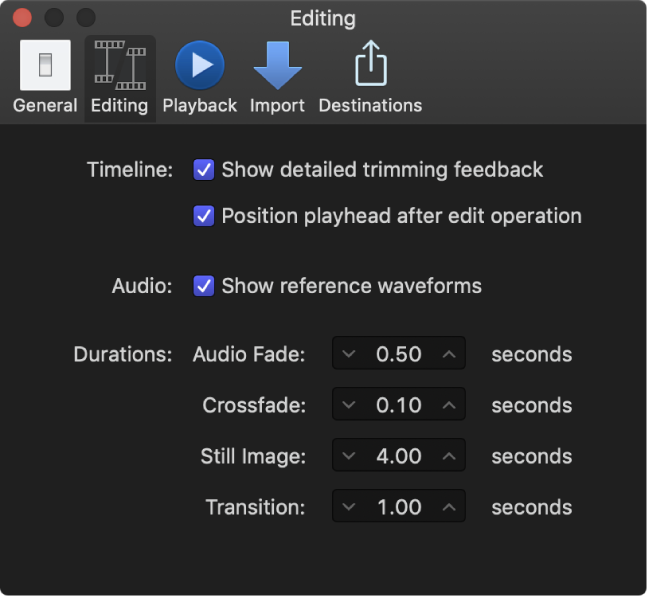This screenshot has width=649, height=596.
Task: Disable Position playhead after edit operation
Action: tap(204, 216)
